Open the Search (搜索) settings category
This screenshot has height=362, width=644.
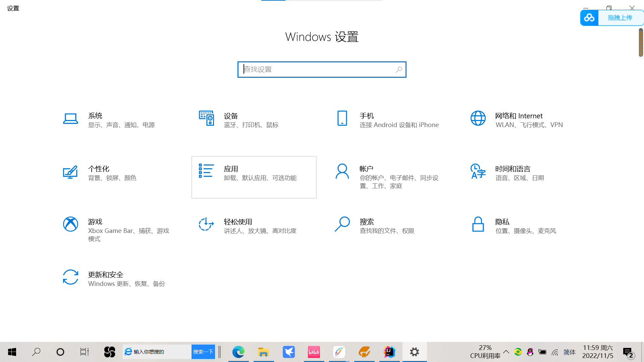367,222
